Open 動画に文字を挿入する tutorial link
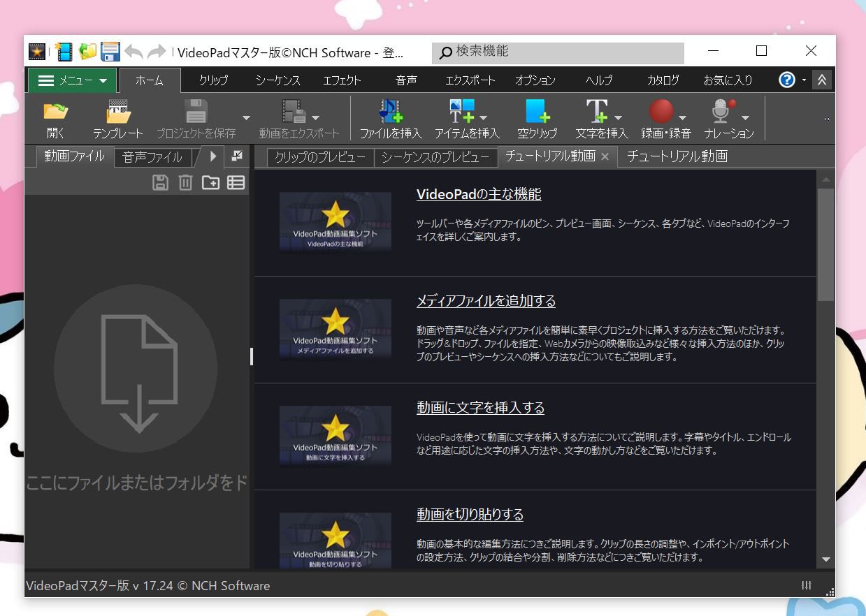This screenshot has width=866, height=616. (480, 408)
